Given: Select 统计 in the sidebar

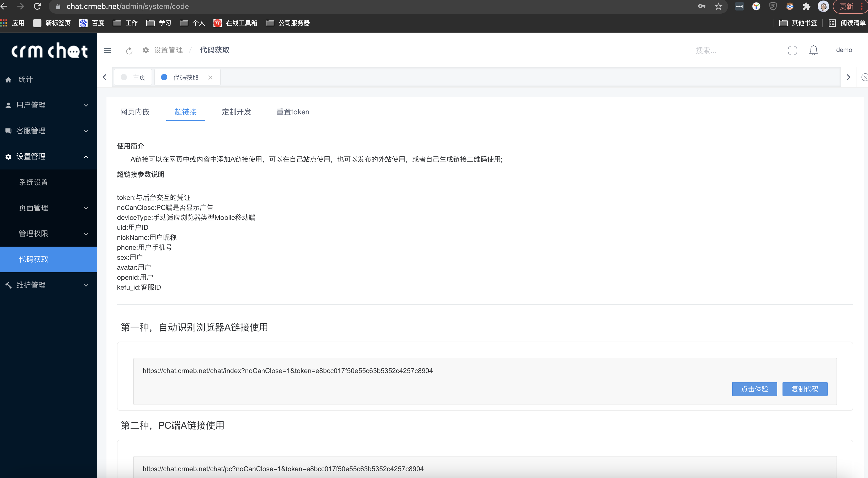Looking at the screenshot, I should pyautogui.click(x=25, y=79).
